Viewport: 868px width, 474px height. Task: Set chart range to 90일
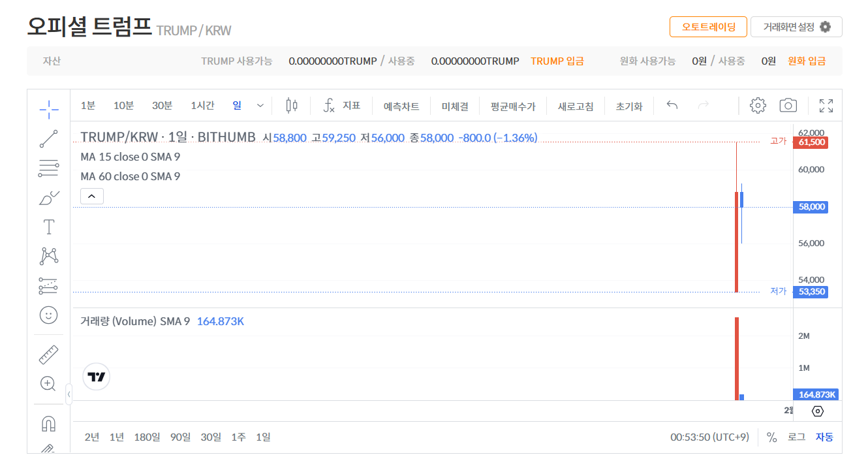tap(181, 437)
